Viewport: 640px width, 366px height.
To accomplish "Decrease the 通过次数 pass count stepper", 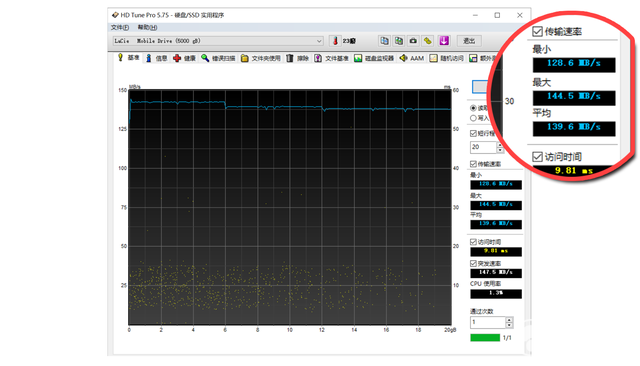I will click(509, 325).
